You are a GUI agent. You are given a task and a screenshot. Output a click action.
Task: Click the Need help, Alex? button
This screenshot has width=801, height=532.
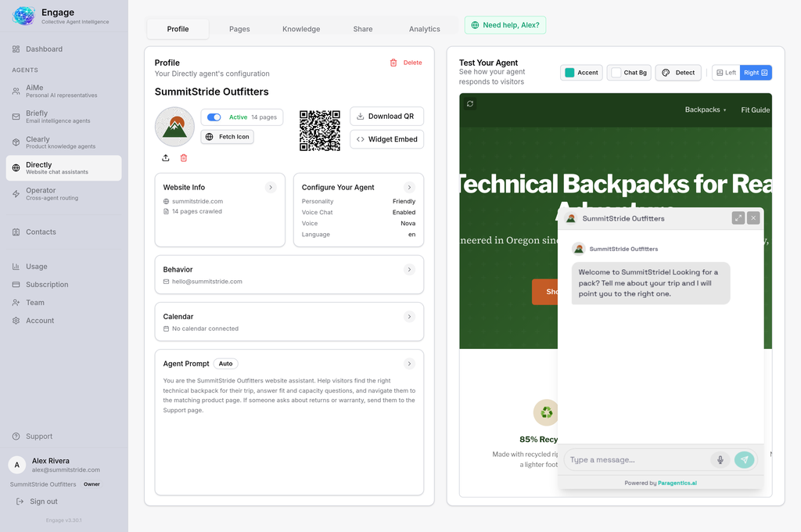505,25
